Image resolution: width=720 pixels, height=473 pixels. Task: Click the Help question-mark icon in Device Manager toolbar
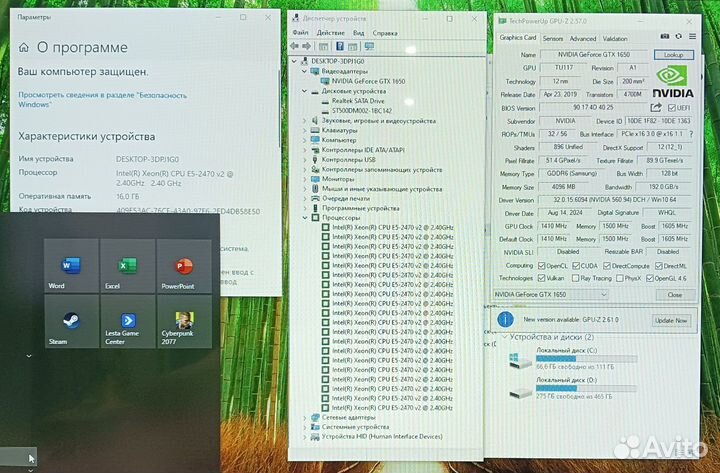pos(340,46)
